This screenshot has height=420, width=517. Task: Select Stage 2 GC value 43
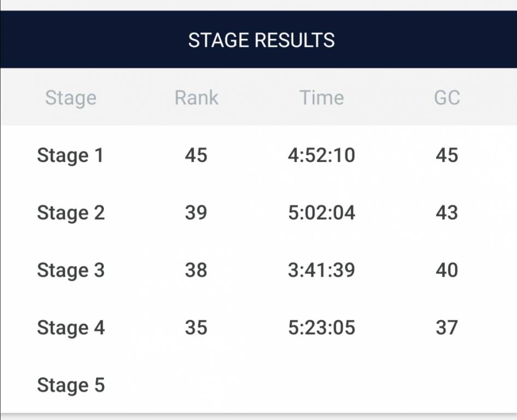(x=446, y=213)
